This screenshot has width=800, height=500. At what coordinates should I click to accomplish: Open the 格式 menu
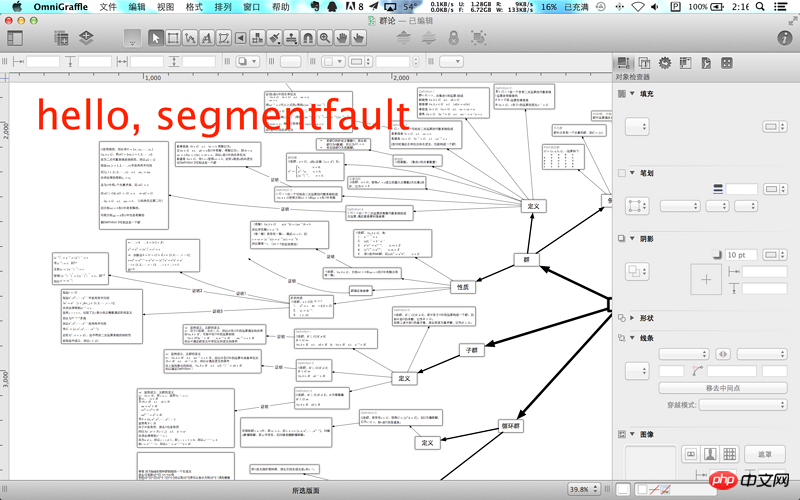pyautogui.click(x=193, y=7)
